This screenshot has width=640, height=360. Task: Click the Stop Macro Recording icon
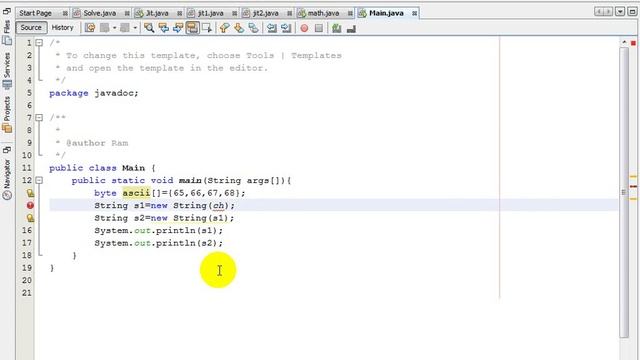coord(319,28)
